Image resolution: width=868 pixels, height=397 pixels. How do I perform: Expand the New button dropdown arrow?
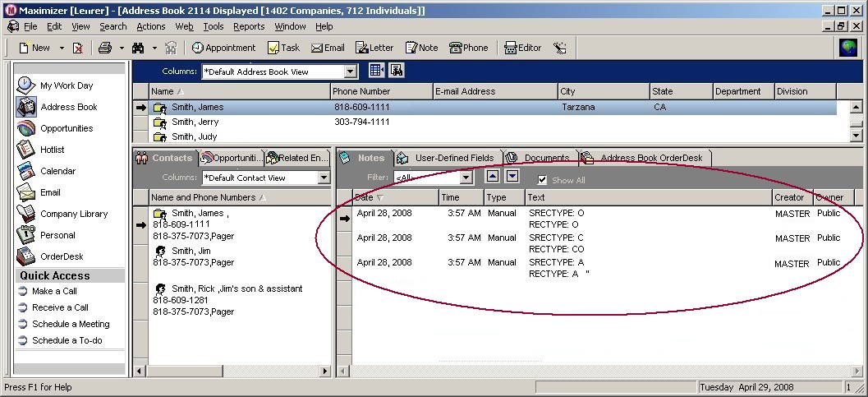coord(62,48)
